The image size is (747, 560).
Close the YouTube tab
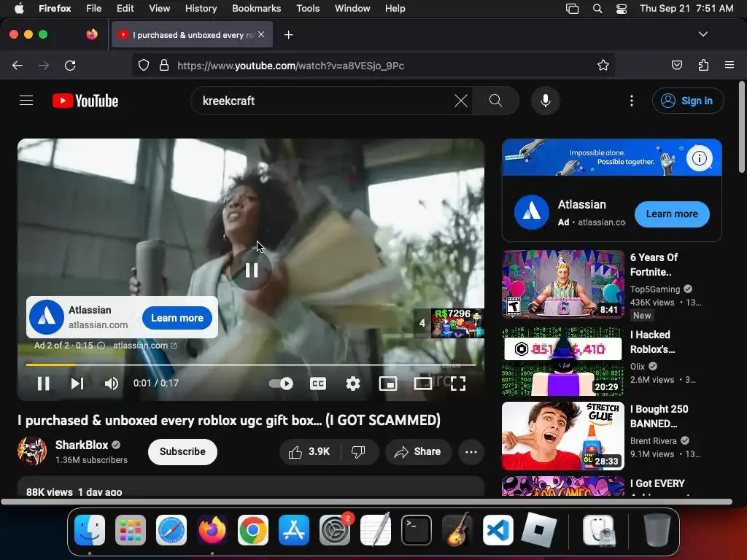click(x=261, y=34)
